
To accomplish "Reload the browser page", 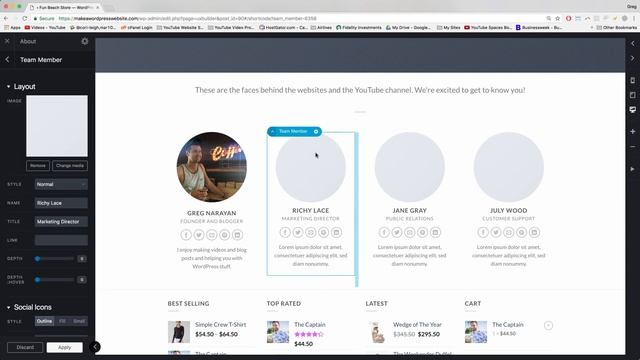I will pos(25,18).
